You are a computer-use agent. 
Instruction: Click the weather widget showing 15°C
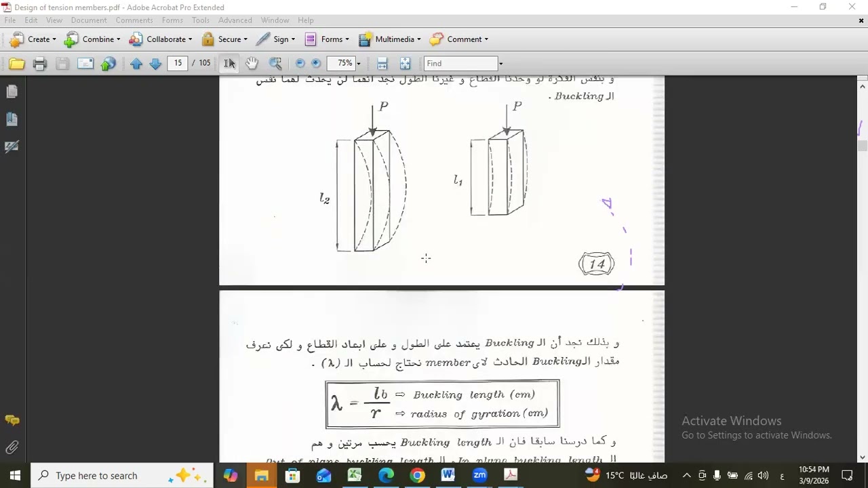pyautogui.click(x=626, y=475)
